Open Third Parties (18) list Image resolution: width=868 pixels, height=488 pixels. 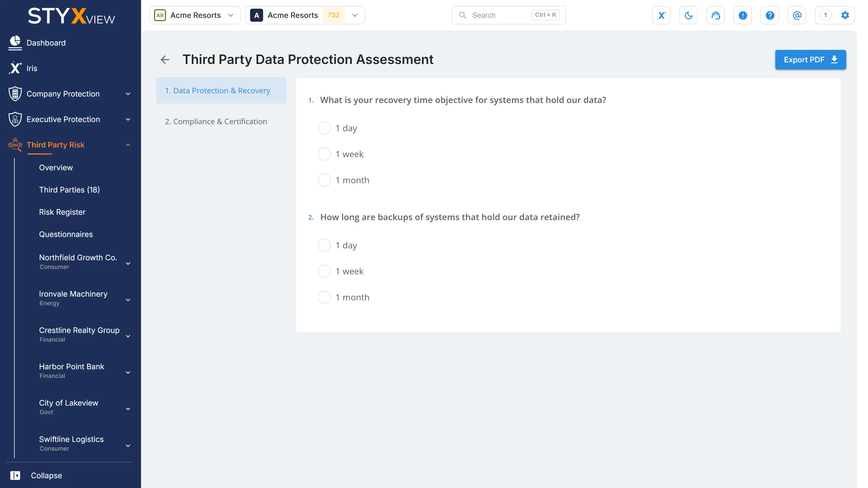tap(69, 190)
